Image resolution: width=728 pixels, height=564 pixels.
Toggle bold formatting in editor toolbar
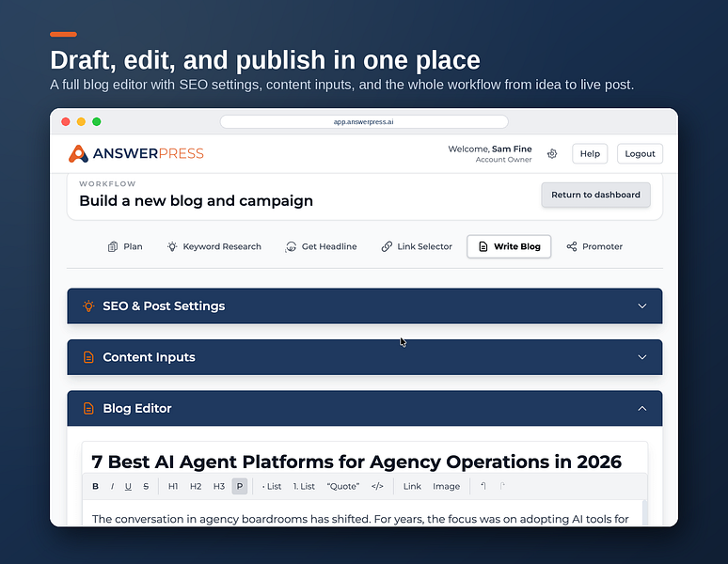tap(96, 486)
